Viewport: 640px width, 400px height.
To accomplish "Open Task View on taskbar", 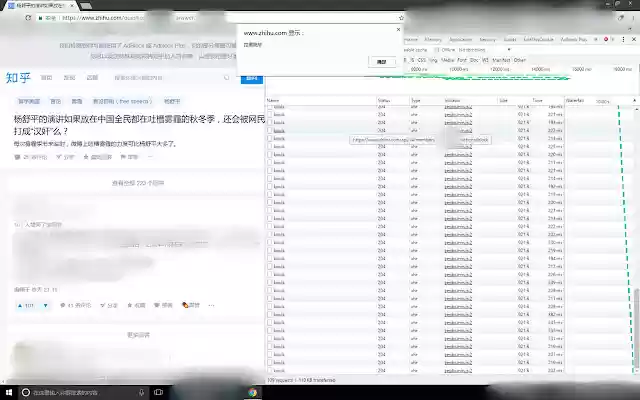I will point(159,393).
